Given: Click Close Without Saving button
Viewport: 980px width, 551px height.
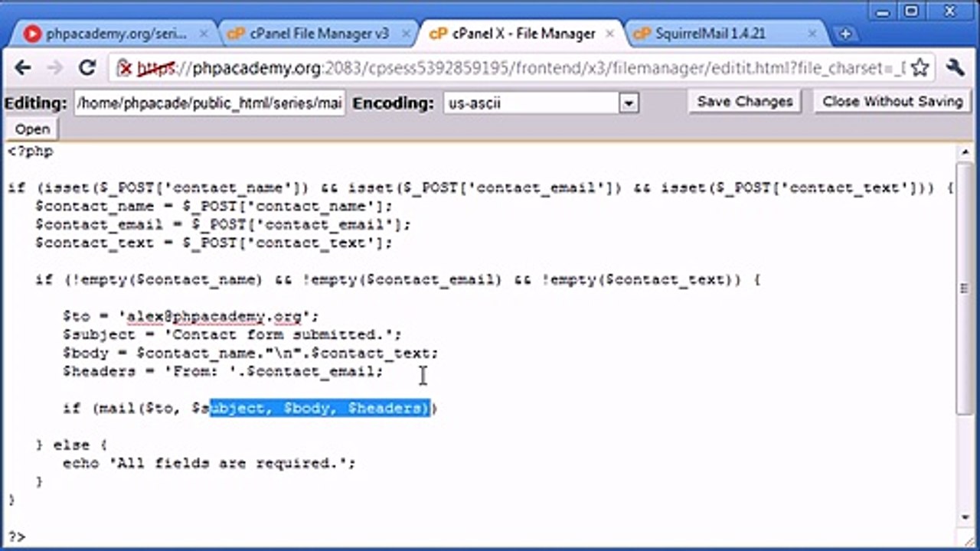Looking at the screenshot, I should [892, 102].
